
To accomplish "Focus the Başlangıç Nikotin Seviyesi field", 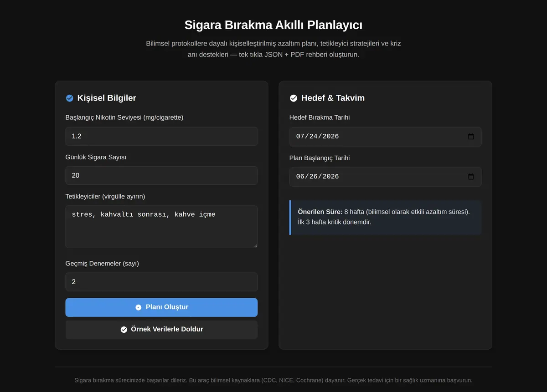I will (x=161, y=136).
